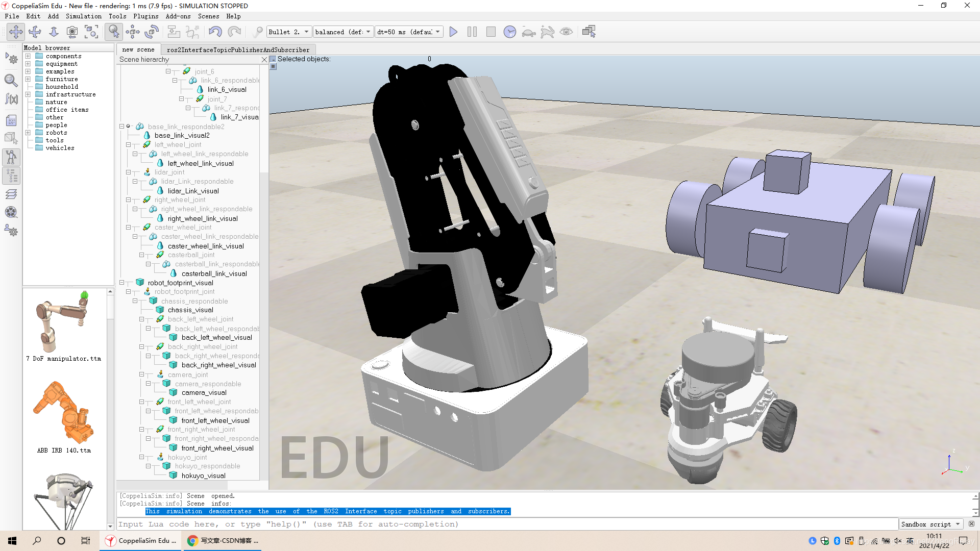Select the object rotate tool

(152, 32)
